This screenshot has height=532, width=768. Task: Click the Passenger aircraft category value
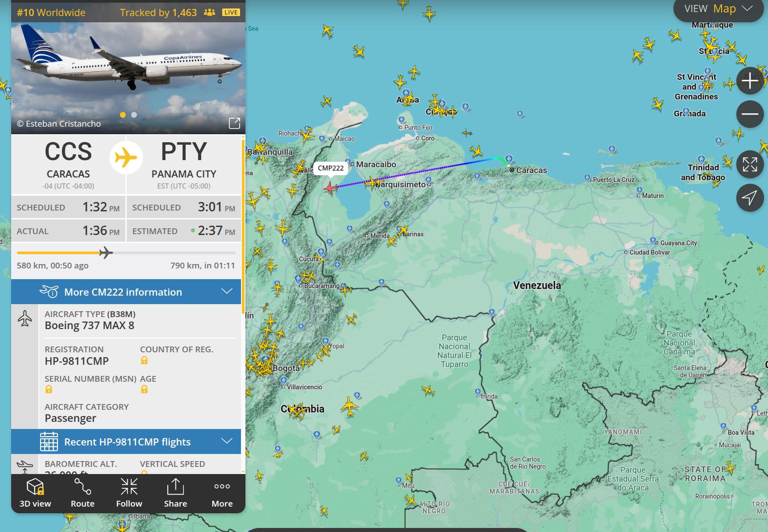pyautogui.click(x=71, y=418)
